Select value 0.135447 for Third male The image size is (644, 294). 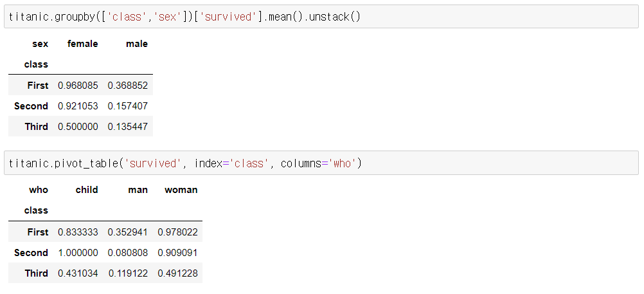coord(128,127)
